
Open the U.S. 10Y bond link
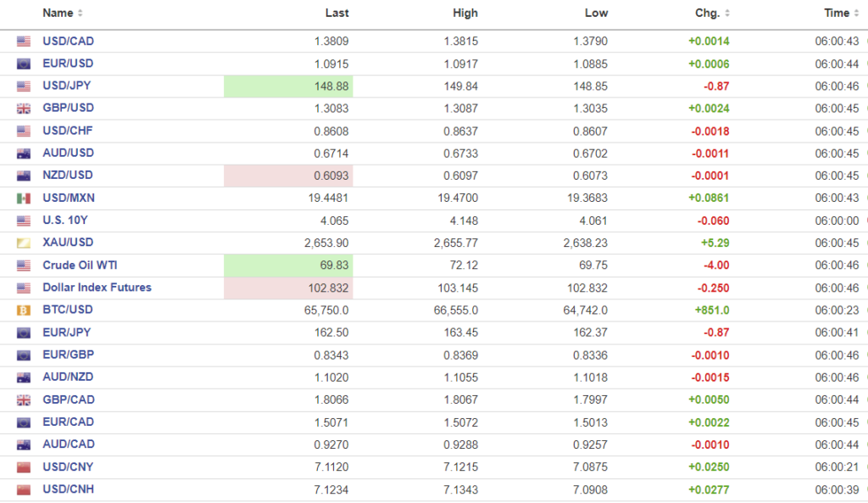pos(64,221)
